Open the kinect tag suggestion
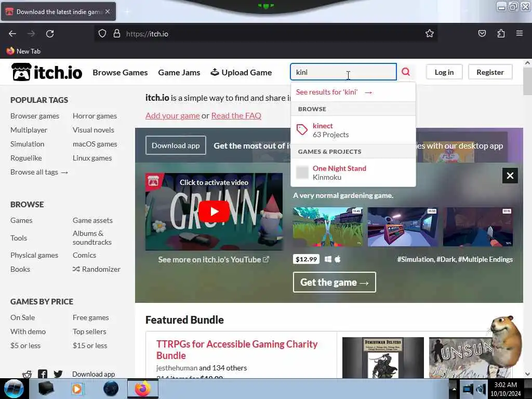The height and width of the screenshot is (399, 532). 353,130
